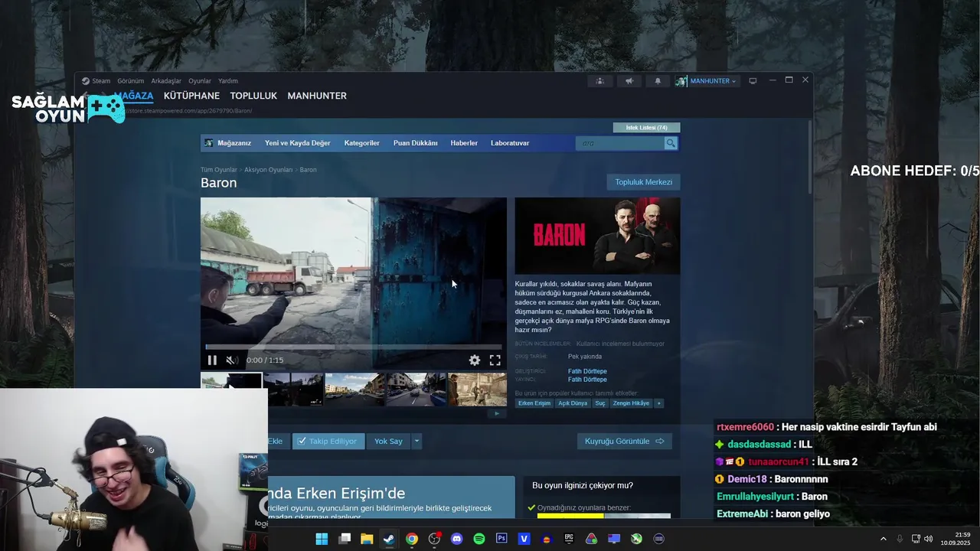Click Kuyruğu Görüntüle button
This screenshot has height=551, width=980.
point(625,442)
